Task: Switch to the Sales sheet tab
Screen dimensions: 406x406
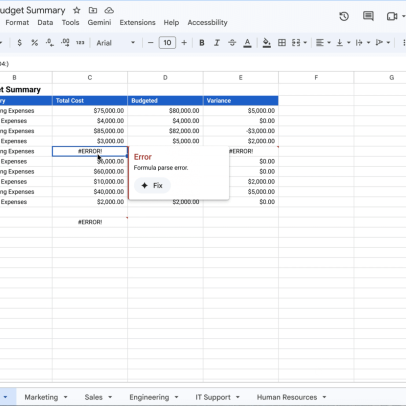Action: (93, 397)
